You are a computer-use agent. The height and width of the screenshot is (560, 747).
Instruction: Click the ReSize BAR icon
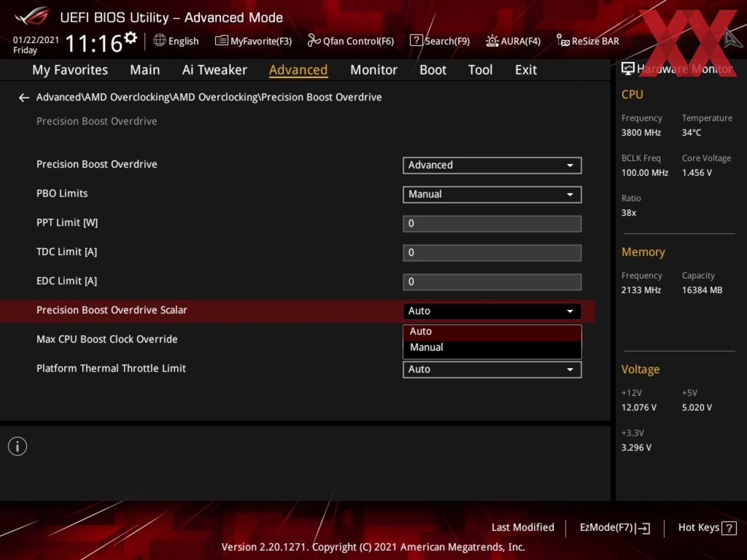pos(563,41)
